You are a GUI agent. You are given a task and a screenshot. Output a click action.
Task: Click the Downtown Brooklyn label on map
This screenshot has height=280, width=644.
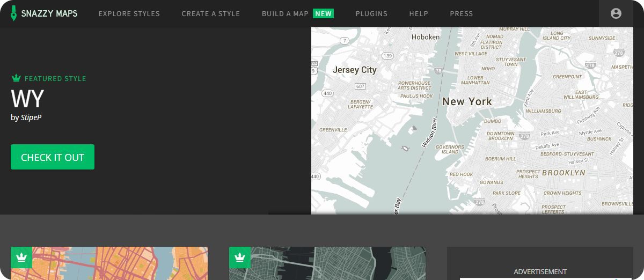500,136
